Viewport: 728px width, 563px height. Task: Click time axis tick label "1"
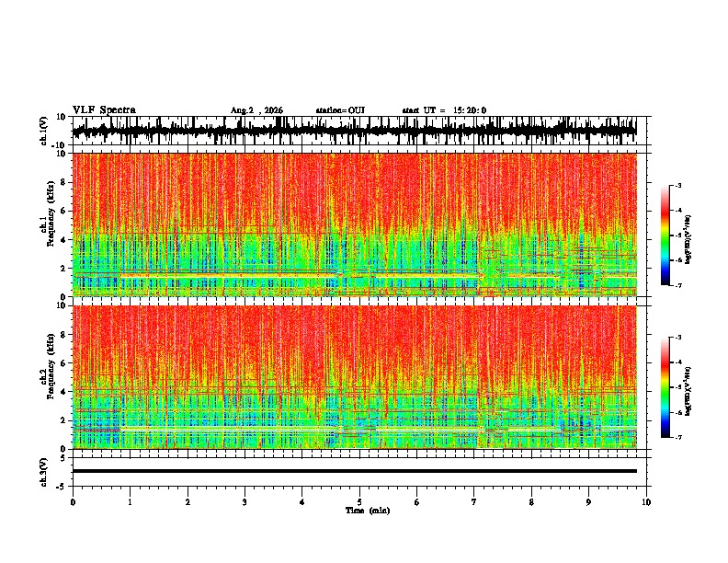click(130, 502)
